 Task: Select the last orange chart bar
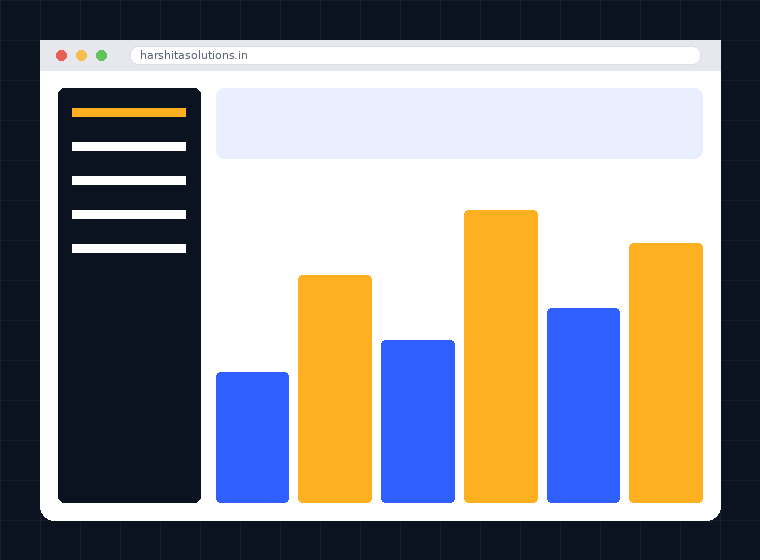666,373
